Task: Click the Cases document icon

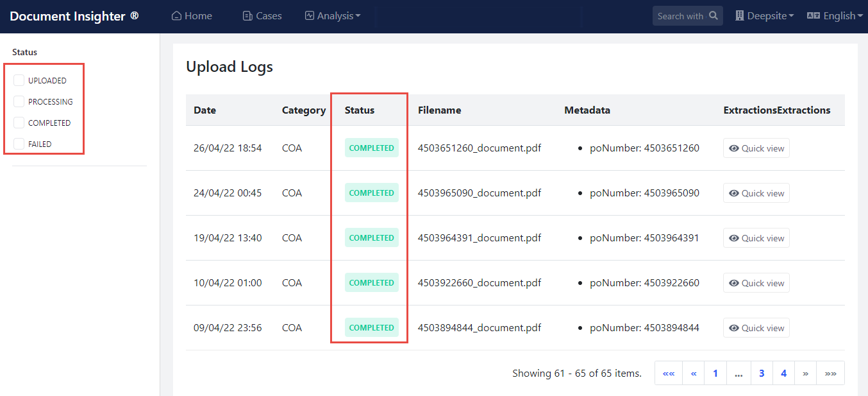Action: tap(247, 16)
